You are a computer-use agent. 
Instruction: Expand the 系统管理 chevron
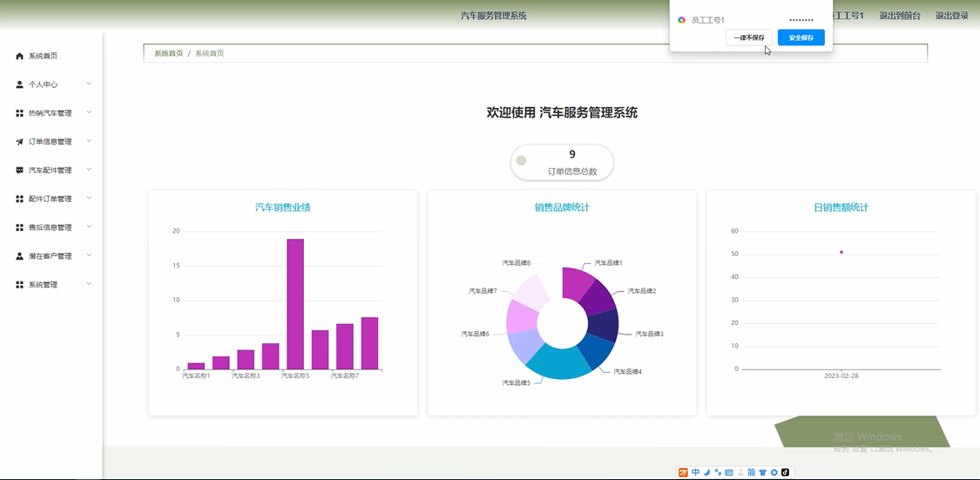tap(90, 284)
